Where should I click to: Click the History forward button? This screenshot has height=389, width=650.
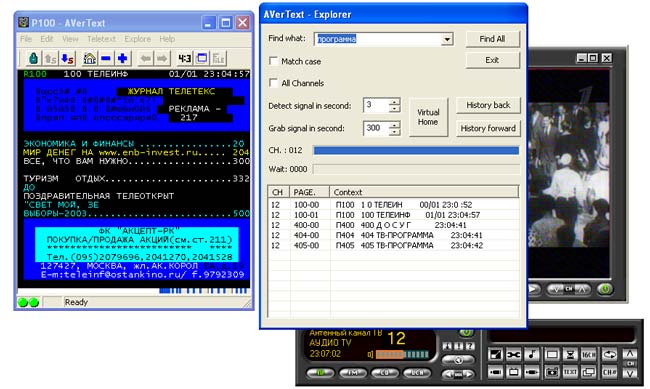(x=488, y=129)
